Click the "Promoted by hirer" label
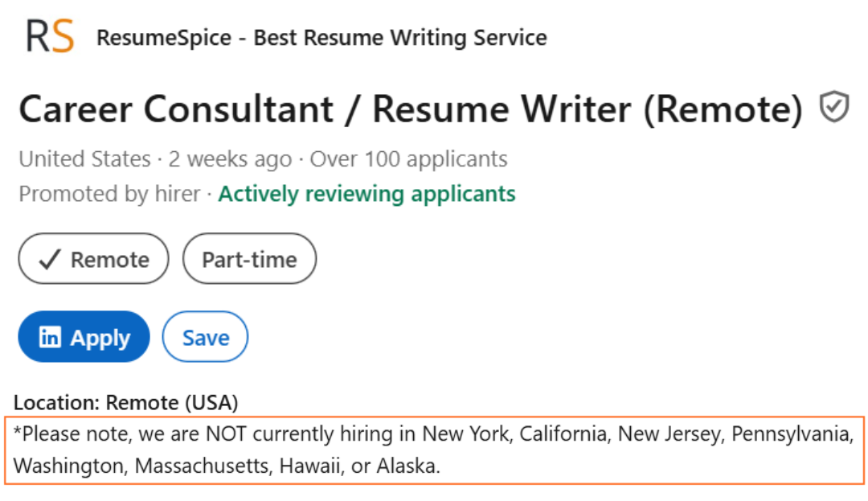868x501 pixels. (109, 194)
